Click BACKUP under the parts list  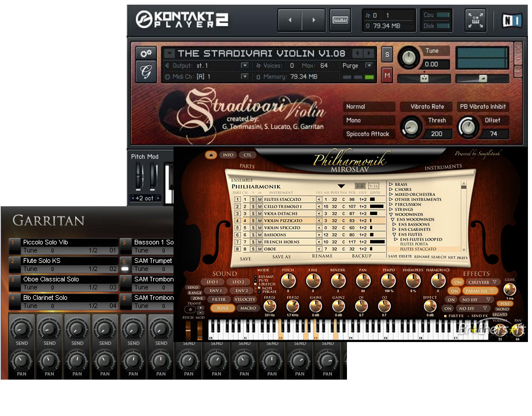pyautogui.click(x=361, y=256)
